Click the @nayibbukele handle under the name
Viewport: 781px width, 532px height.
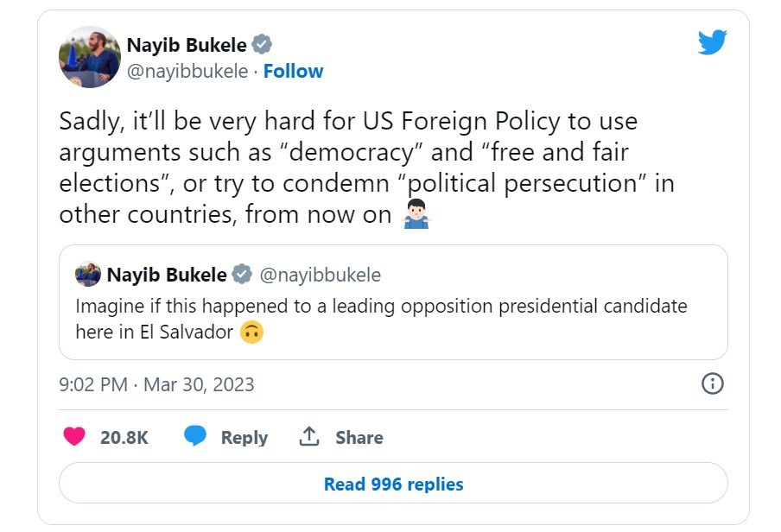coord(187,71)
